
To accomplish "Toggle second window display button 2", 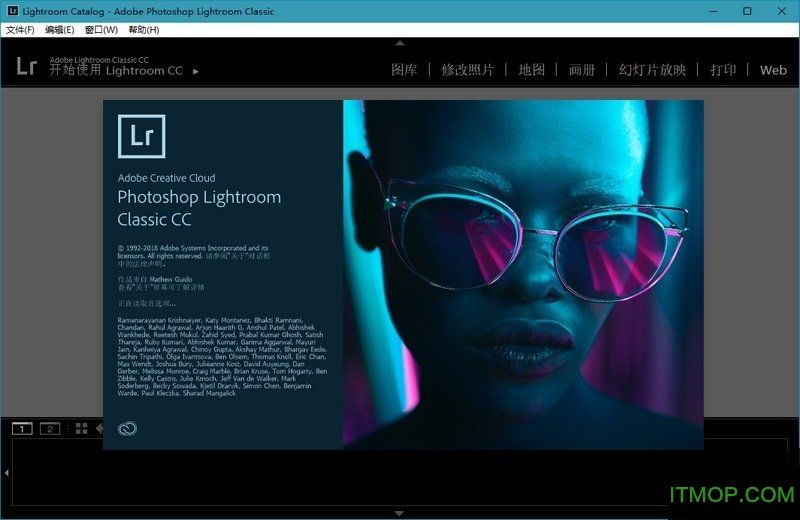I will click(x=50, y=429).
